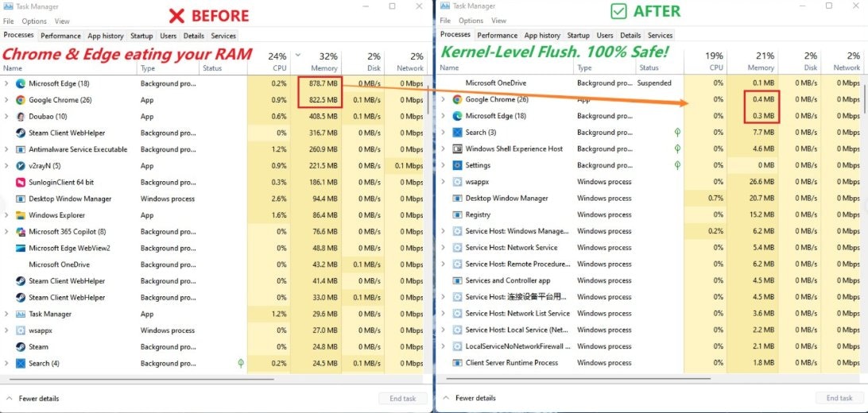The height and width of the screenshot is (413, 868).
Task: Click the Steam (24.8 MB) process icon
Action: pos(21,346)
